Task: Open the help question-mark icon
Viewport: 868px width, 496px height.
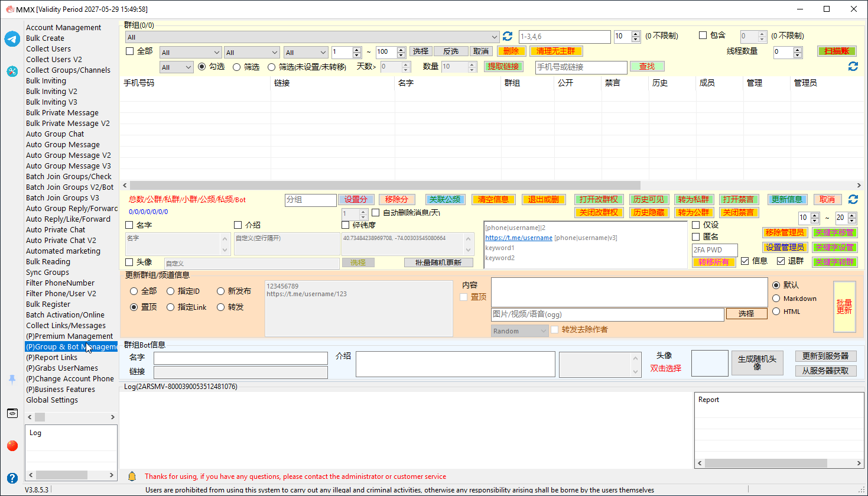Action: coord(12,478)
